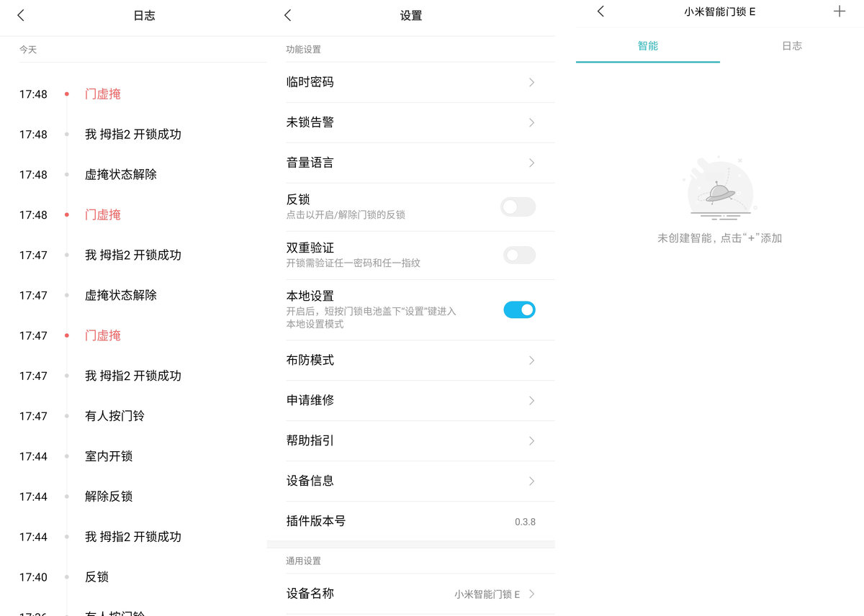Image resolution: width=864 pixels, height=616 pixels.
Task: Open 临时密码 via its chevron
Action: (531, 82)
